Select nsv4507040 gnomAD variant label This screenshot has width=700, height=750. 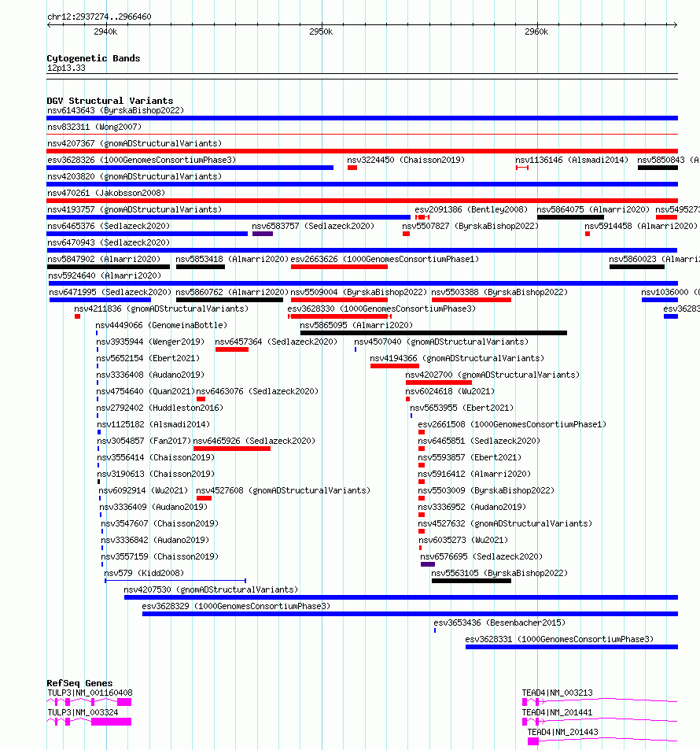pos(441,342)
